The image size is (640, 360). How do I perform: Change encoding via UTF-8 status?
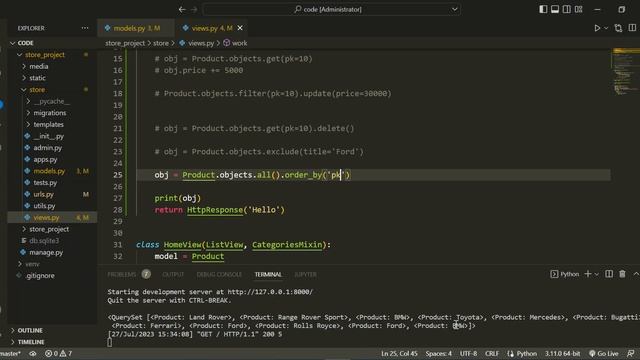point(468,353)
